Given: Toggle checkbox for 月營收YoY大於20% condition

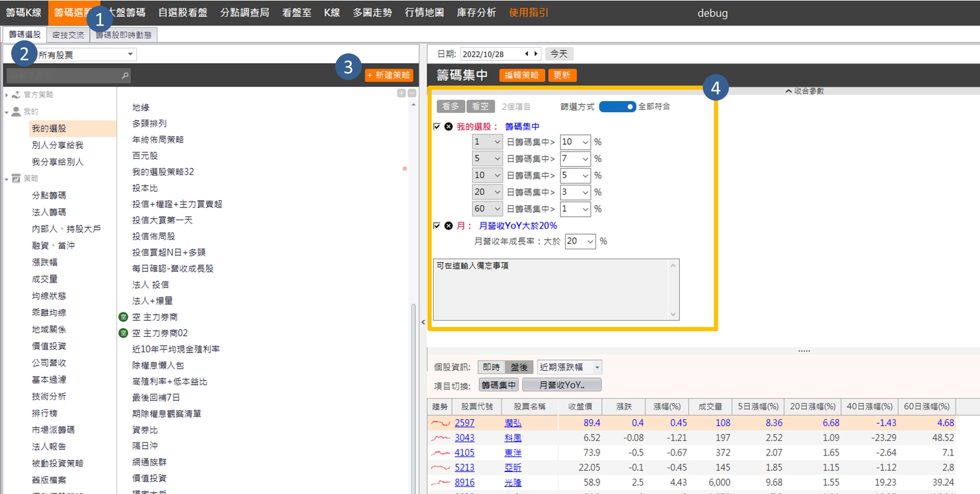Looking at the screenshot, I should tap(437, 225).
